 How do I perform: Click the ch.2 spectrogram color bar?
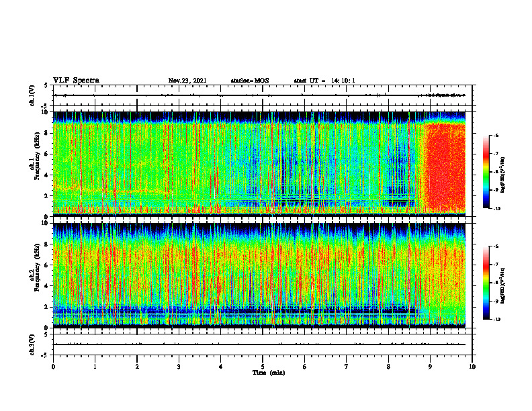tap(486, 283)
